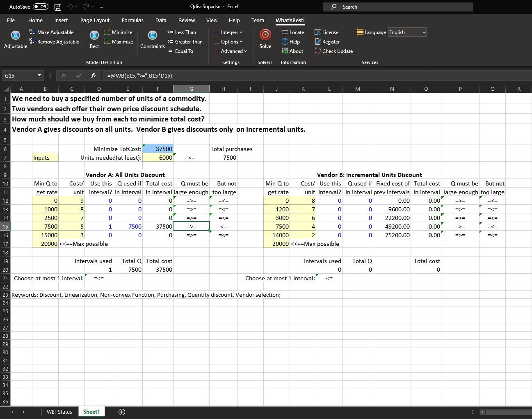532x419 pixels.
Task: Open the Advanced settings dropdown
Action: [x=231, y=51]
